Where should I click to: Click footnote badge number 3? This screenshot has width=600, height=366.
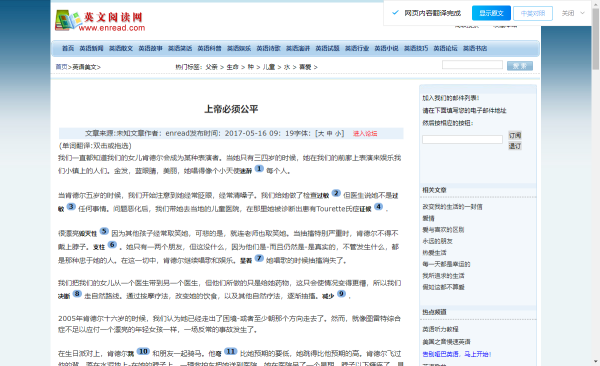click(71, 206)
